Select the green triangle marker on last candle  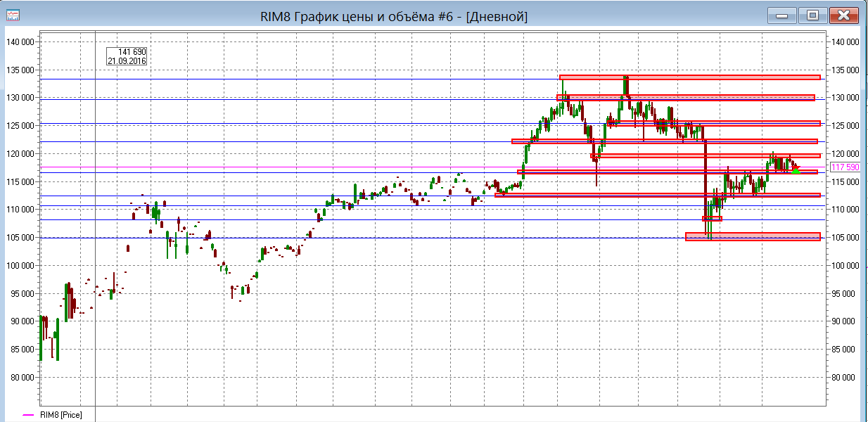pyautogui.click(x=796, y=170)
